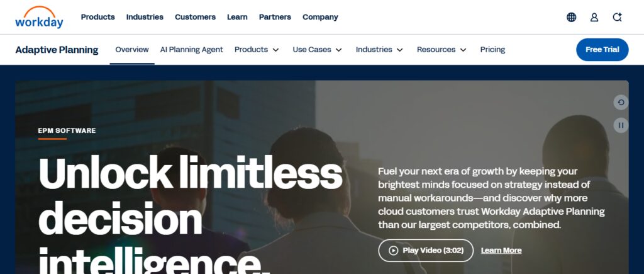Open the globe language selector
The image size is (644, 274).
coord(571,17)
